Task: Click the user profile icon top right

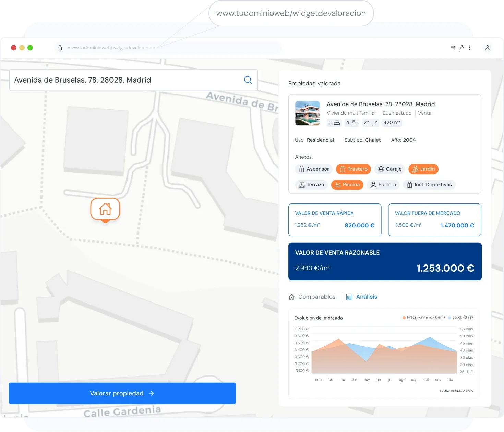Action: click(487, 48)
